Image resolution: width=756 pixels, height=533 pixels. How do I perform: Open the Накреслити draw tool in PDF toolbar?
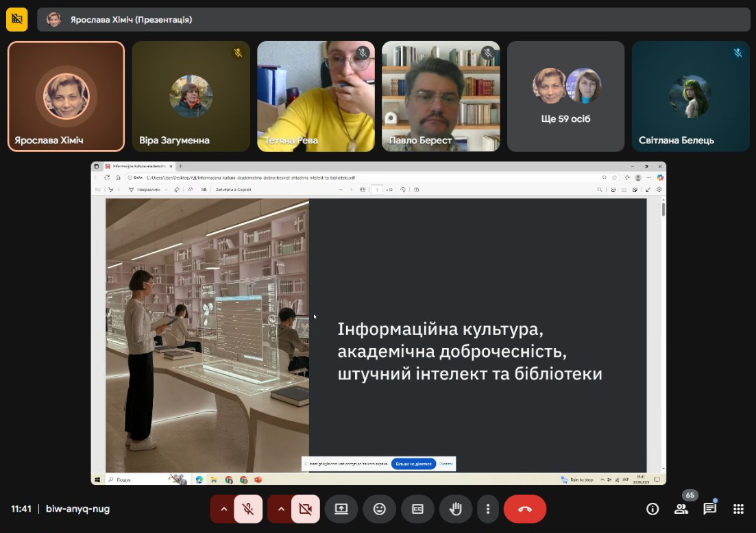(145, 190)
